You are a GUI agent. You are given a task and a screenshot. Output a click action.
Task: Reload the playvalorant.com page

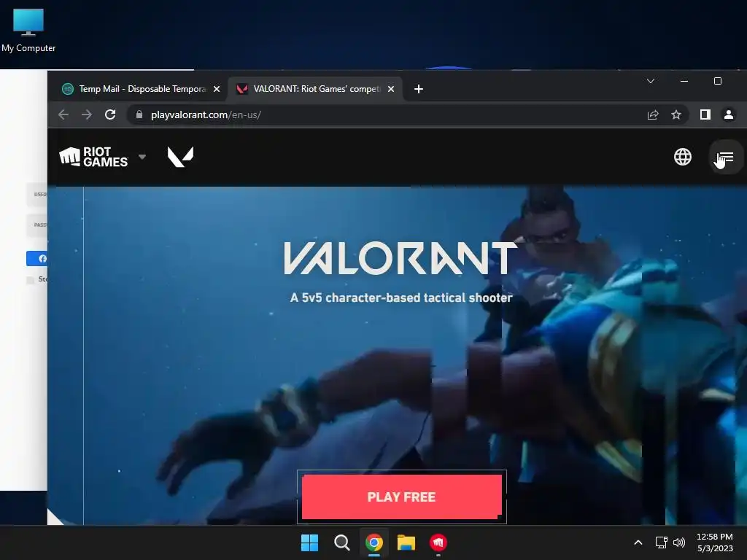pos(110,114)
